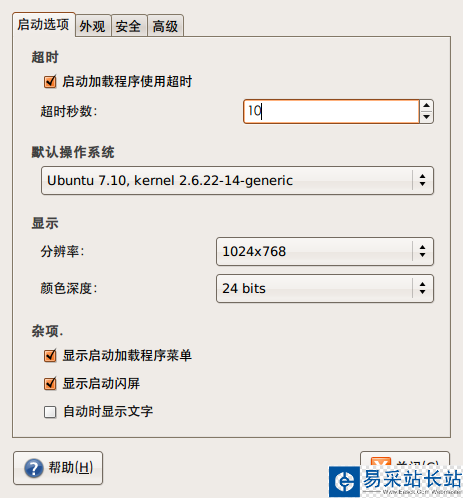
Task: Uncheck 启动加载程序使用超时 checkbox
Action: point(50,82)
